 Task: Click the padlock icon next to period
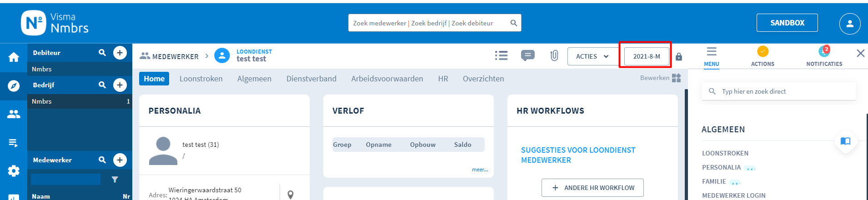[x=679, y=56]
